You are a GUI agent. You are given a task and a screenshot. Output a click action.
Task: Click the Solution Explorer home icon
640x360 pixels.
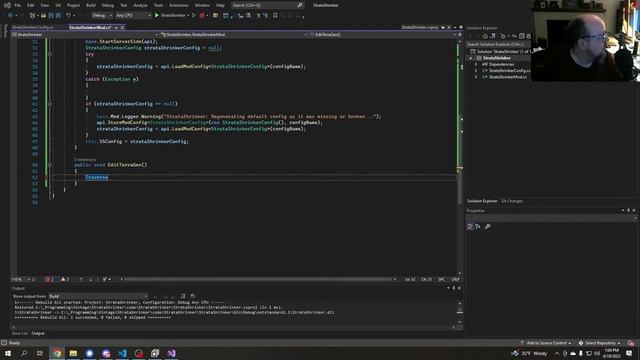click(x=485, y=36)
